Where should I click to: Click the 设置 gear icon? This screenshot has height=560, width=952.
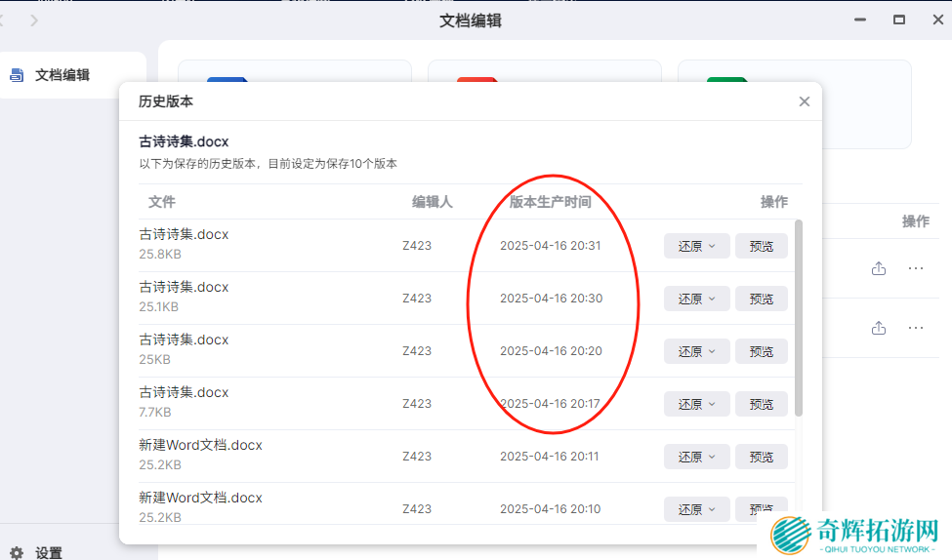coord(17,553)
